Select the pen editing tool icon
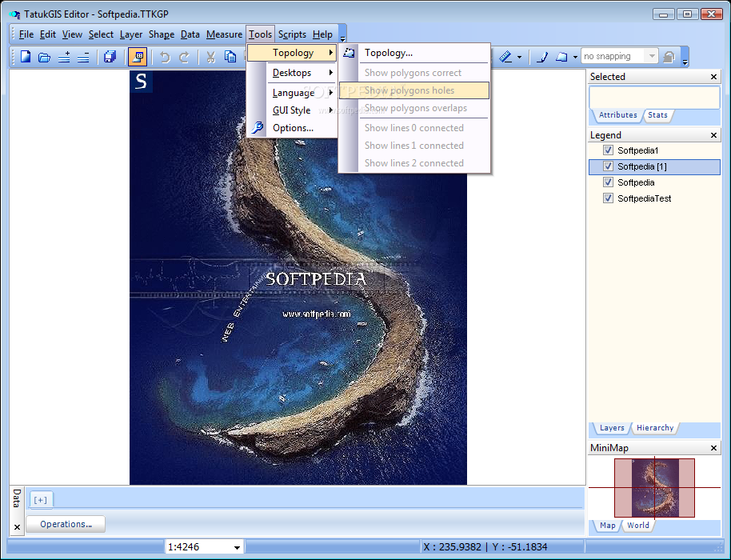Image resolution: width=731 pixels, height=560 pixels. (x=541, y=57)
